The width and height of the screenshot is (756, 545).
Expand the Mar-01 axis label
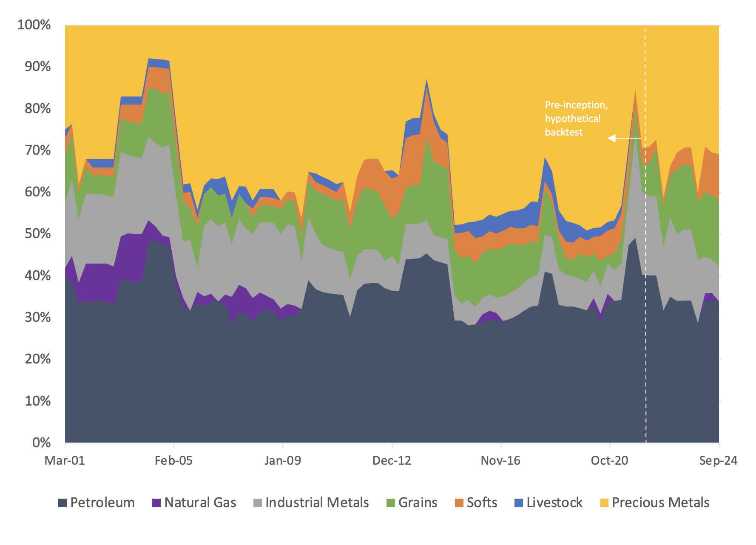tap(65, 460)
